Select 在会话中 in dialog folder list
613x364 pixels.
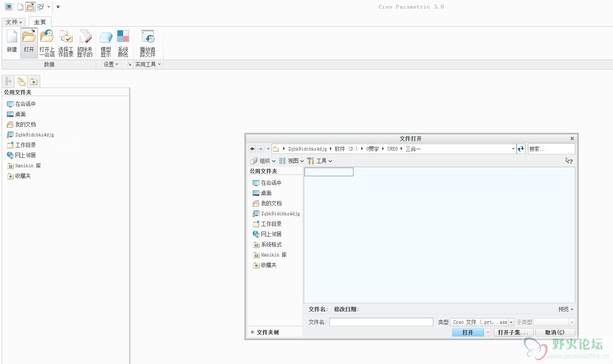(x=267, y=183)
